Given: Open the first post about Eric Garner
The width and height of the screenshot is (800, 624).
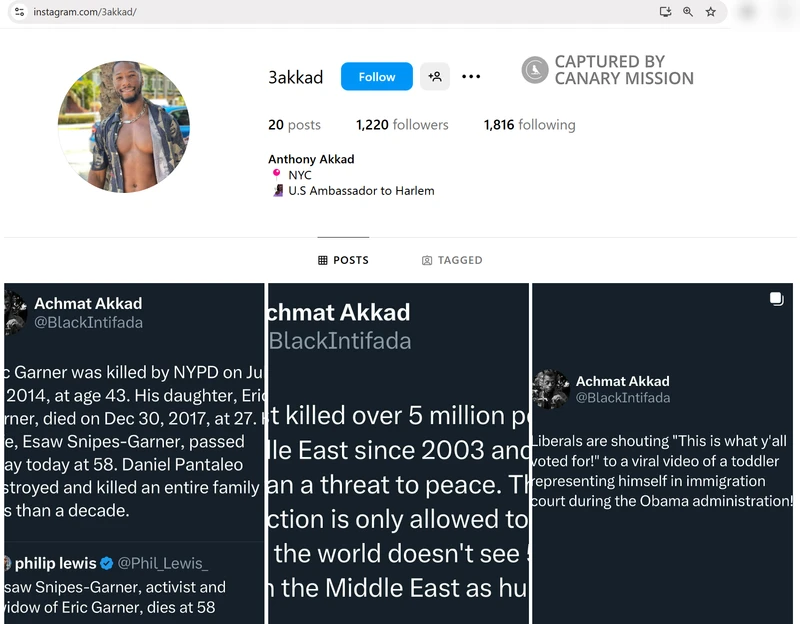Looking at the screenshot, I should click(x=133, y=450).
